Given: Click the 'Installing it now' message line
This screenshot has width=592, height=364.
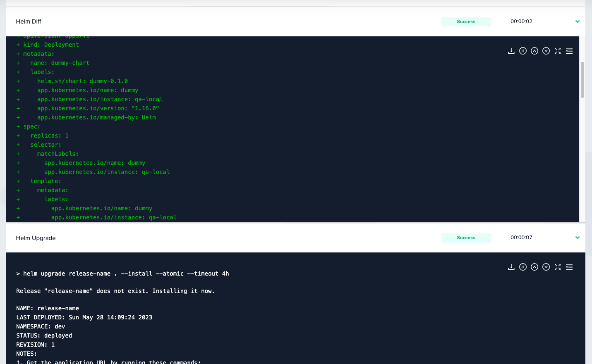Looking at the screenshot, I should (x=115, y=291).
